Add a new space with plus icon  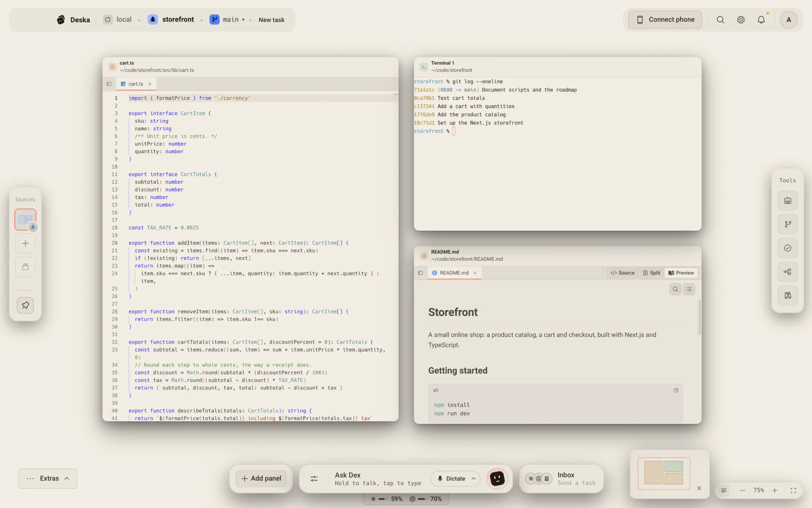coord(25,243)
